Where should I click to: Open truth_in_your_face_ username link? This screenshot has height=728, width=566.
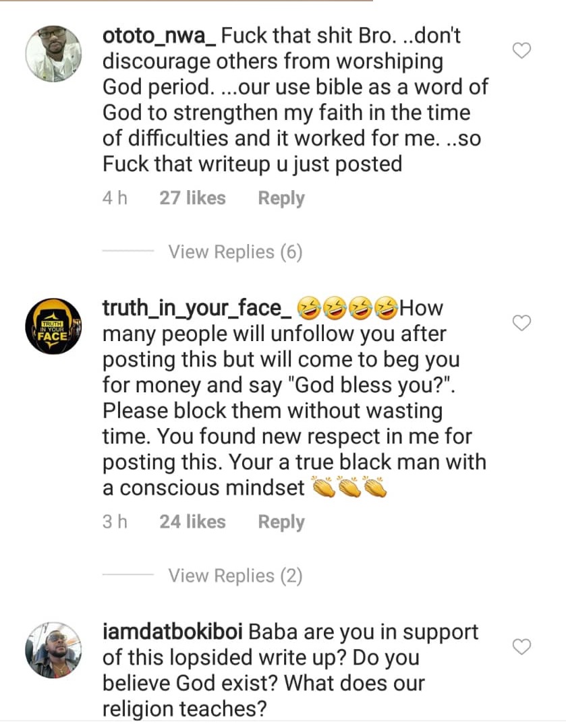pos(196,309)
